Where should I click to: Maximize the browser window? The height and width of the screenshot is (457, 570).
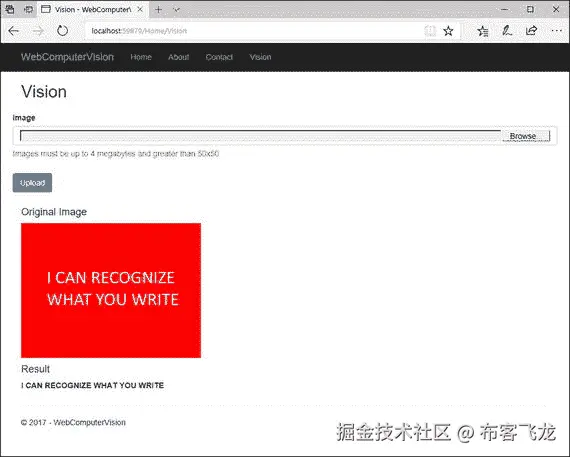(x=530, y=9)
